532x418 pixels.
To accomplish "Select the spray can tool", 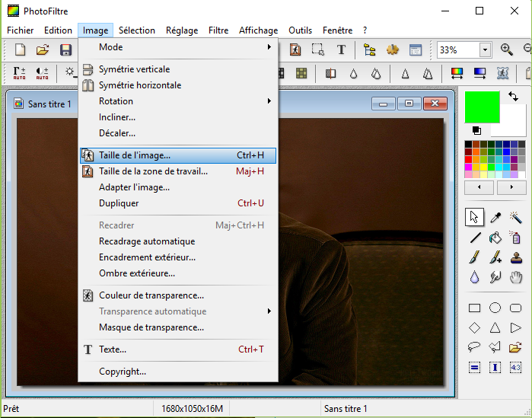I will point(516,238).
